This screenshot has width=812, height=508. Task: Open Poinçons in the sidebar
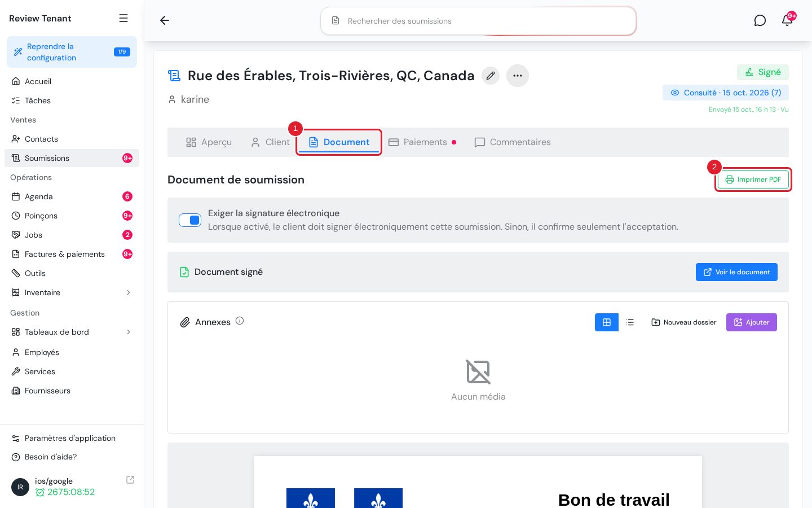72,216
